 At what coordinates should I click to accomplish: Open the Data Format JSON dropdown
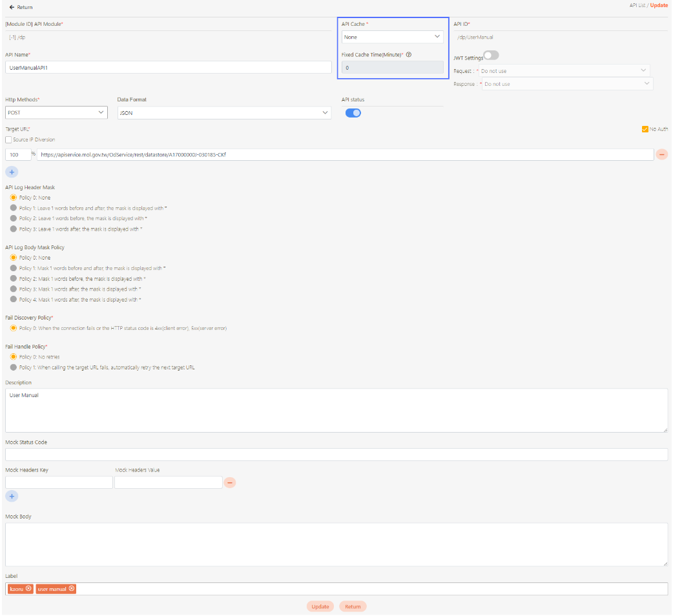click(223, 112)
